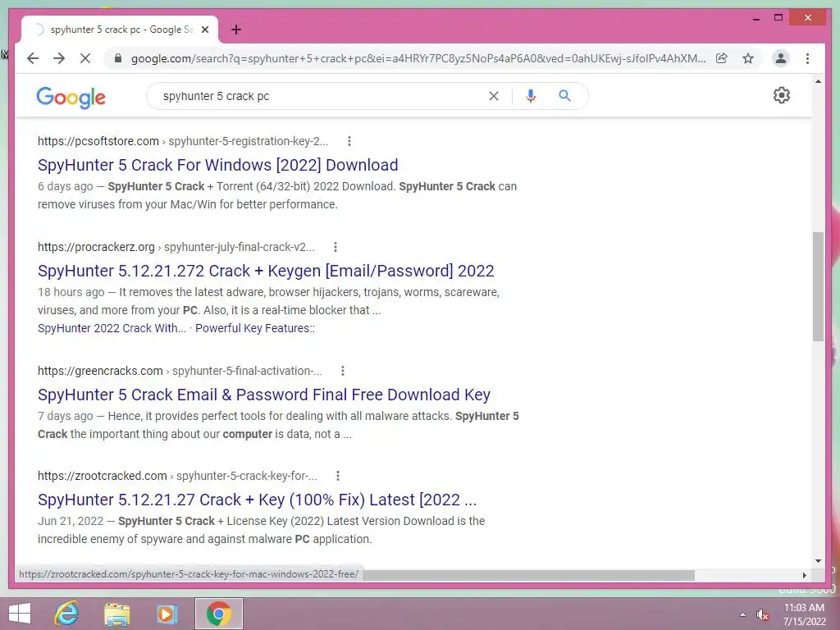Follow SpyHunter 2022 Crack With... sitelink

coord(112,328)
